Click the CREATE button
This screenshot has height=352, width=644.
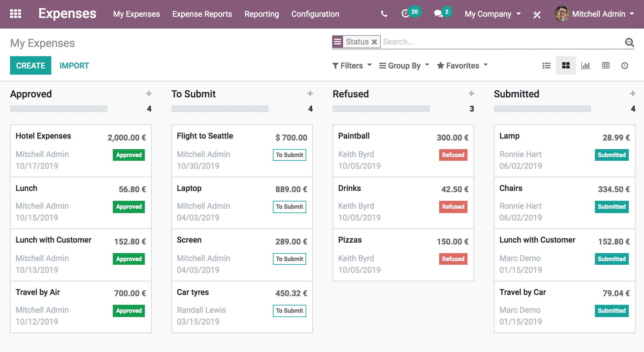tap(30, 65)
